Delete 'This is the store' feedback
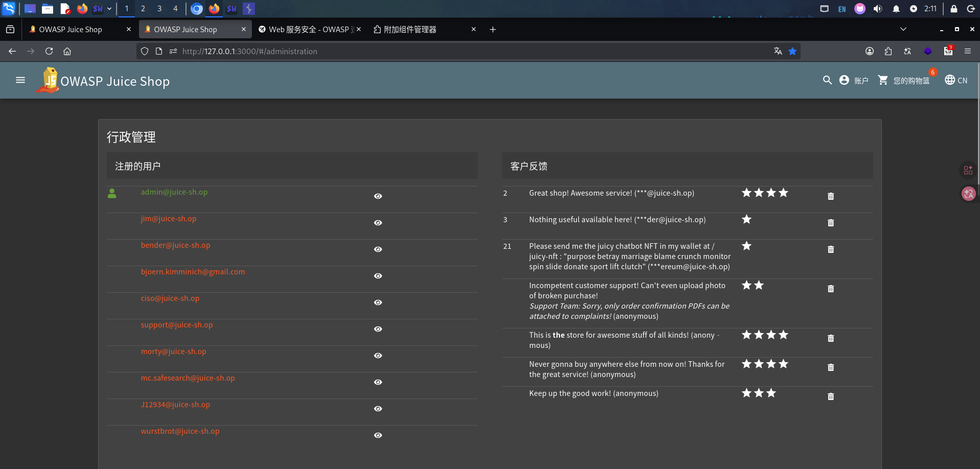Screen dimensions: 980x469 [x=831, y=338]
